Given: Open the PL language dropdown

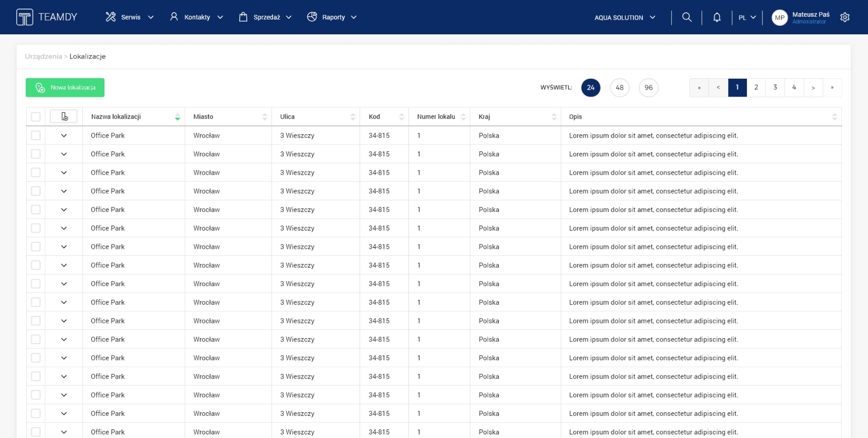Looking at the screenshot, I should (747, 18).
